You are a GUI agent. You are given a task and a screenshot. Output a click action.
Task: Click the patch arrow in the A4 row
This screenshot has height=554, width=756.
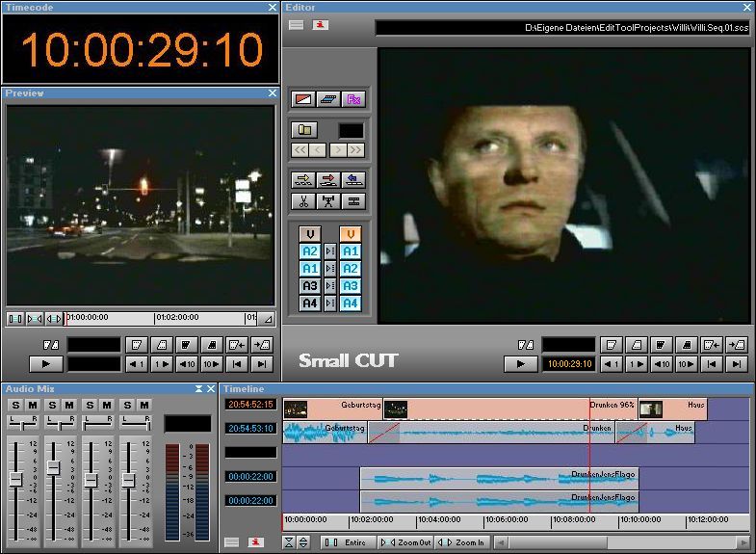click(330, 303)
